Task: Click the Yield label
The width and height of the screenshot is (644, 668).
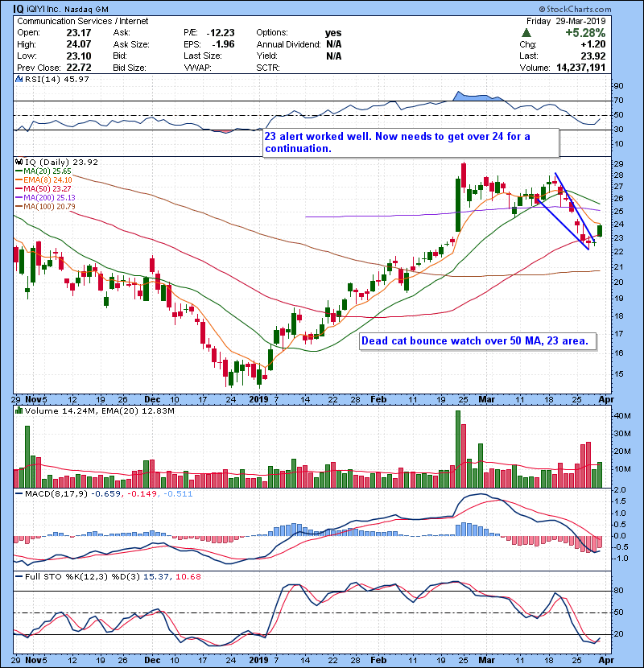Action: pos(266,56)
